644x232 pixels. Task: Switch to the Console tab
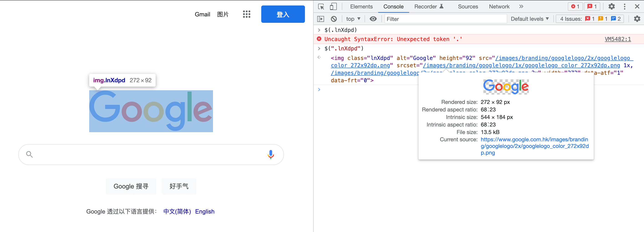pos(393,7)
